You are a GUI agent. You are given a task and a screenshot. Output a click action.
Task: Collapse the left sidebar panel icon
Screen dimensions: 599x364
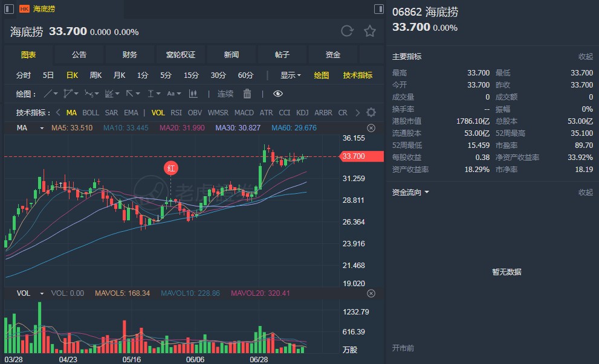click(x=9, y=8)
